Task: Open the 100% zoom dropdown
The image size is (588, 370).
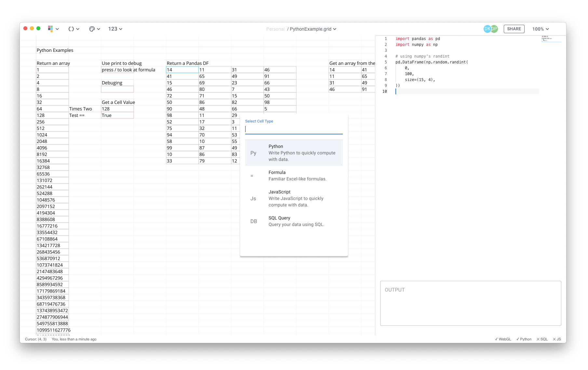Action: click(540, 29)
